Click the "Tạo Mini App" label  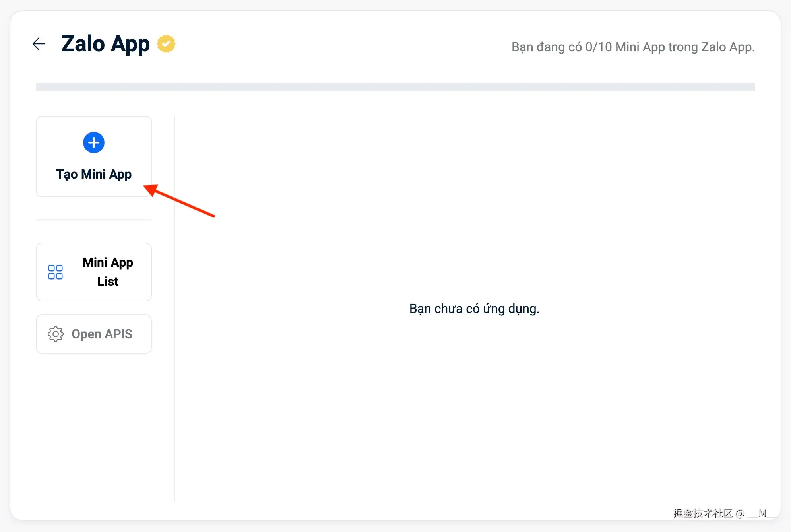94,174
